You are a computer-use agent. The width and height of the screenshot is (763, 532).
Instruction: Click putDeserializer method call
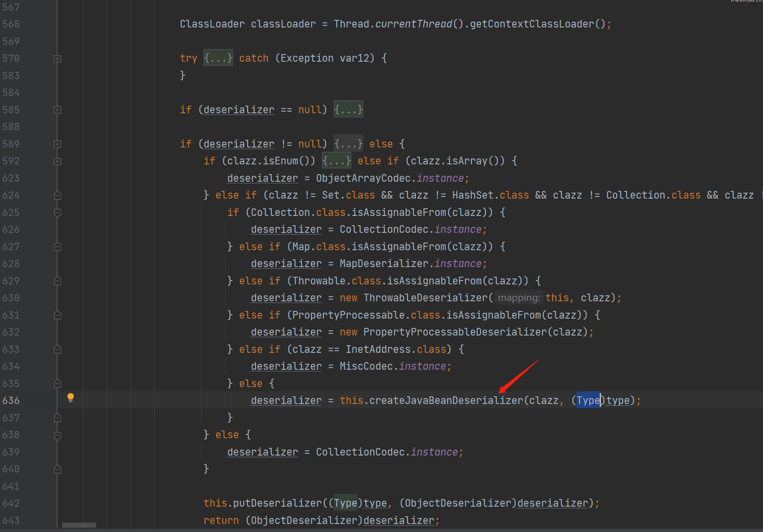(277, 503)
